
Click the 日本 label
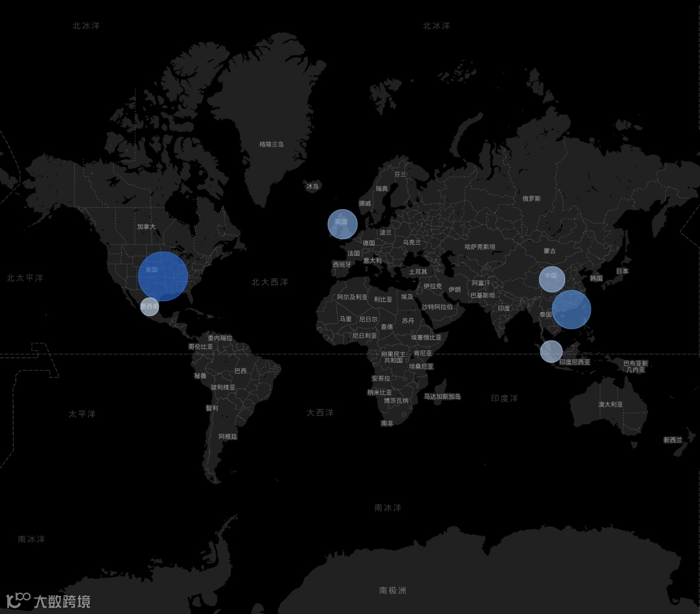[622, 271]
